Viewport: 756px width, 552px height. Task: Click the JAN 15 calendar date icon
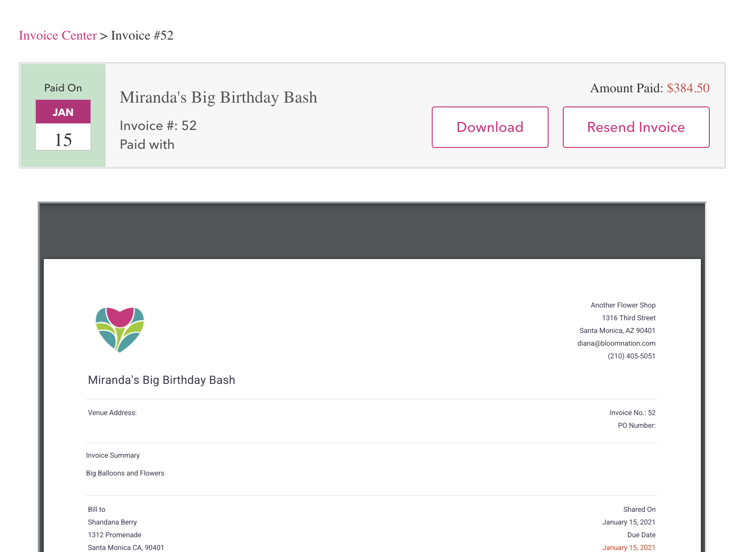63,125
